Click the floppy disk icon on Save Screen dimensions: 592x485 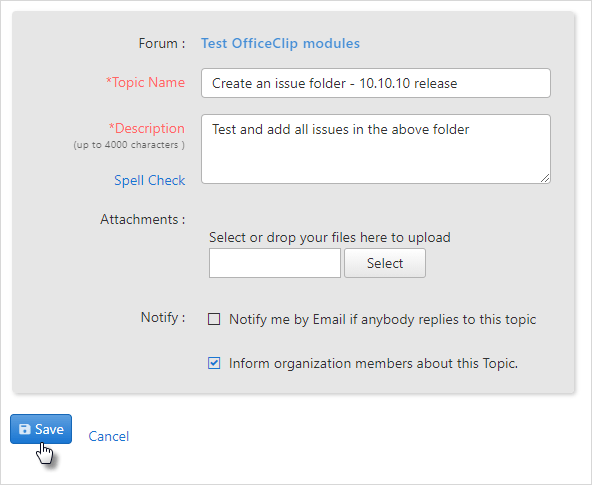25,429
